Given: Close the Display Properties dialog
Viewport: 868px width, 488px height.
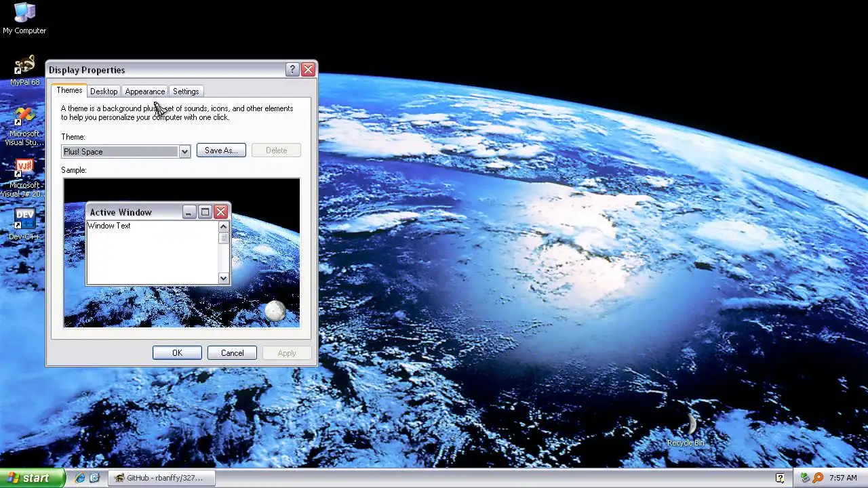Looking at the screenshot, I should [308, 70].
